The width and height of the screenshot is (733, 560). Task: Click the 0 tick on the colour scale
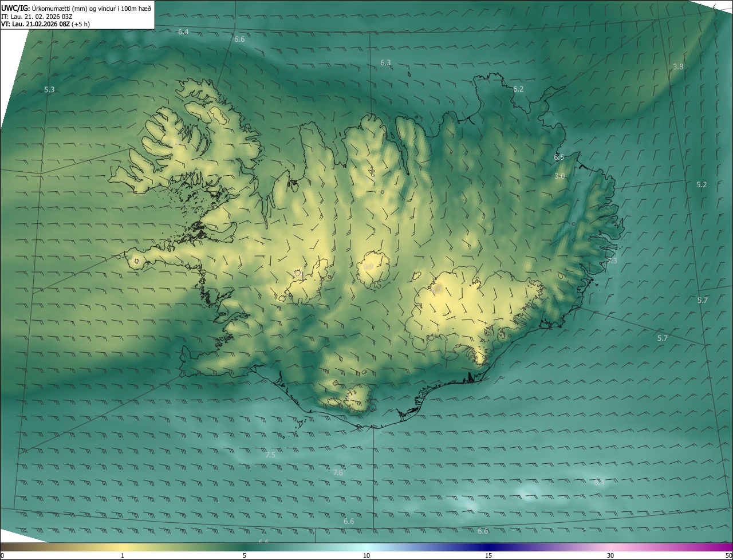click(x=2, y=555)
